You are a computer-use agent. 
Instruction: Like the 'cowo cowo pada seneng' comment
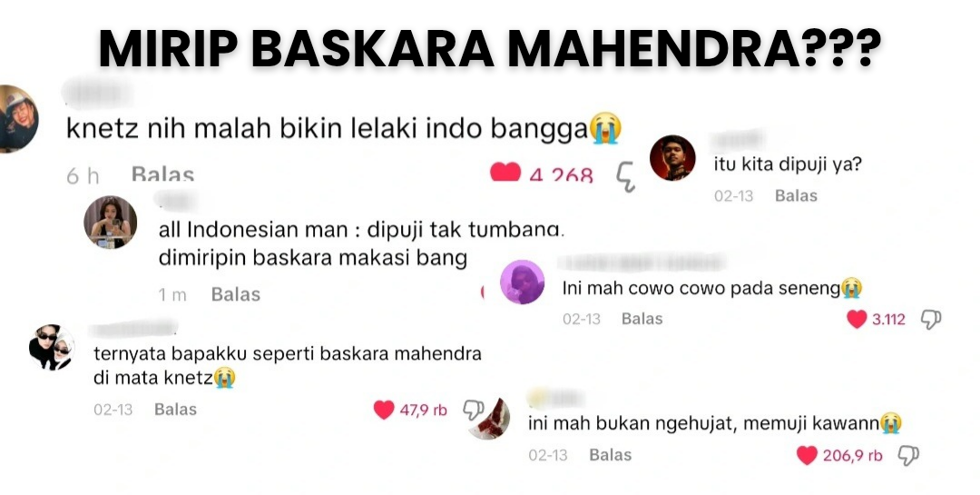(x=857, y=319)
